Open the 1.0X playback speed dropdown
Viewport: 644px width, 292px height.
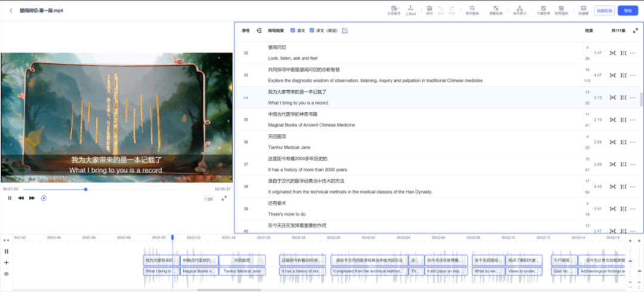(x=209, y=198)
